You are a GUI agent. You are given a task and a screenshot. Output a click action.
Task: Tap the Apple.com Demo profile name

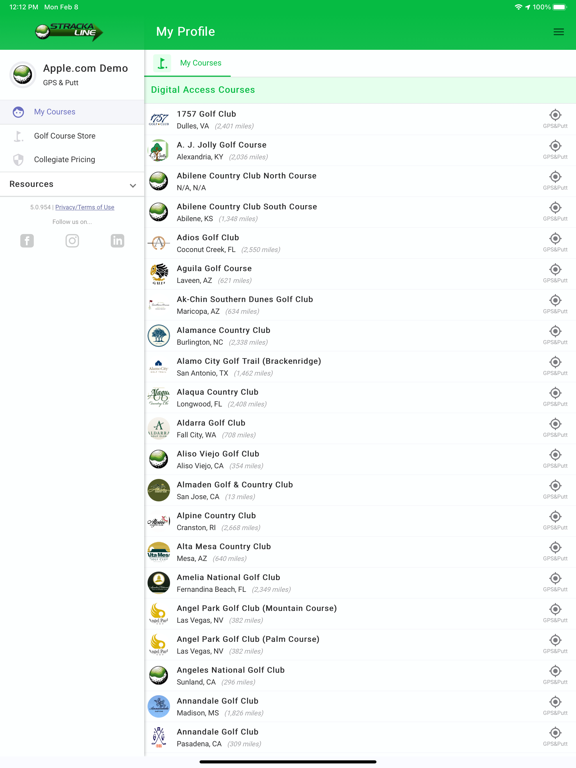pyautogui.click(x=85, y=69)
